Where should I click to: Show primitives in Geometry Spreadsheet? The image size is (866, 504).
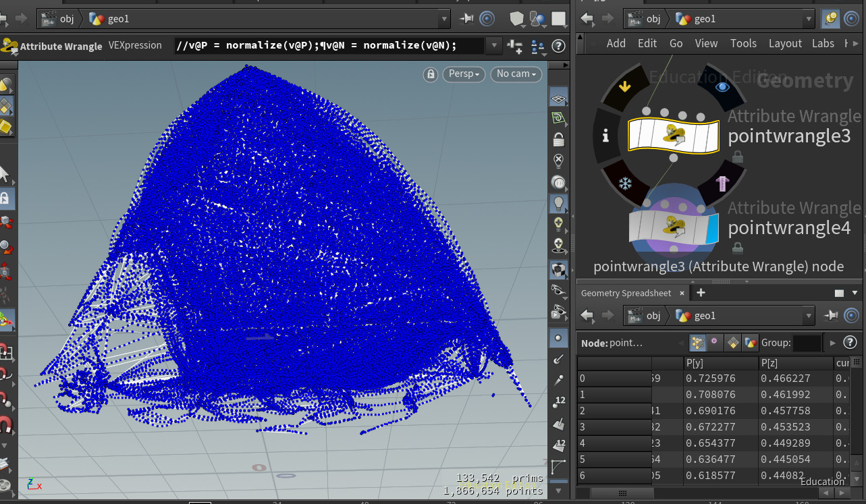[733, 343]
